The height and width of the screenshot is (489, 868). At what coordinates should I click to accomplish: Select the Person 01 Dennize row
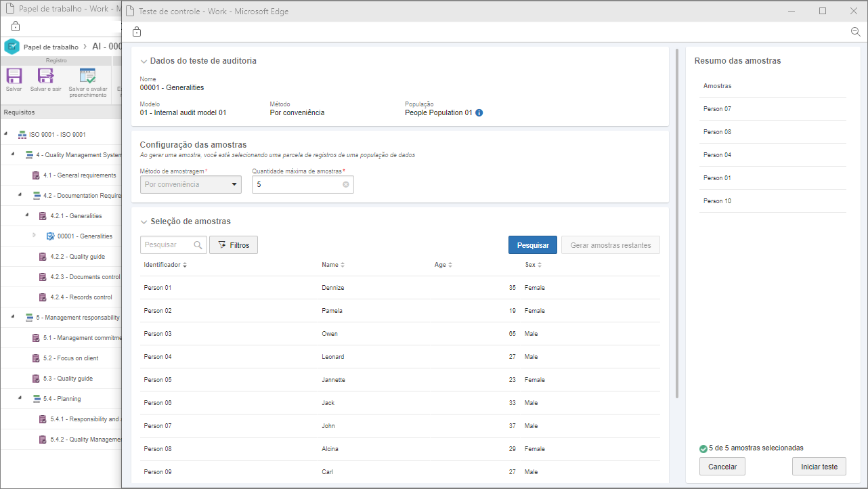tap(399, 288)
